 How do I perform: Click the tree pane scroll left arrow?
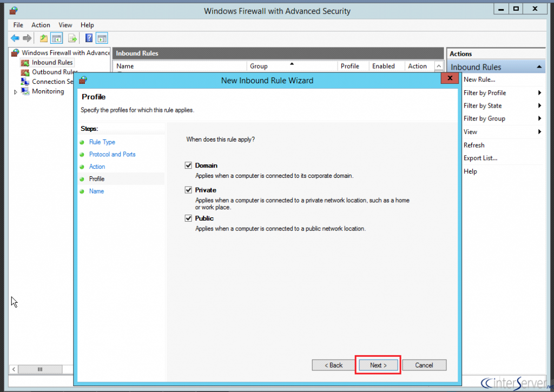point(14,369)
